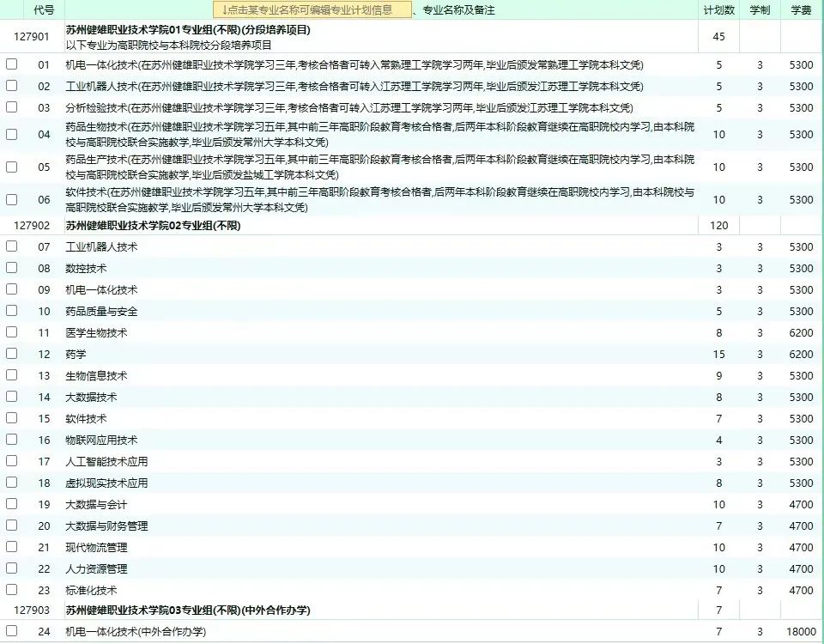
Task: Open 生物信息技术 major plan info
Action: pyautogui.click(x=96, y=376)
